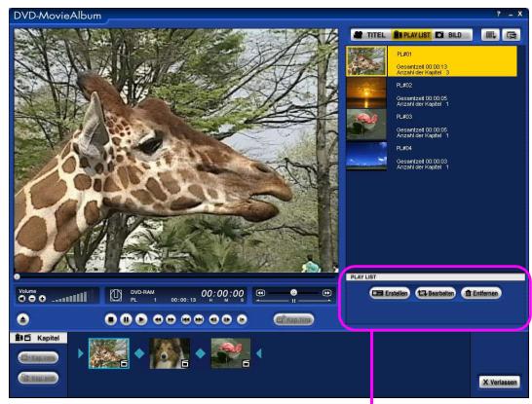The image size is (532, 404).
Task: Pause the video playback
Action: pyautogui.click(x=126, y=319)
